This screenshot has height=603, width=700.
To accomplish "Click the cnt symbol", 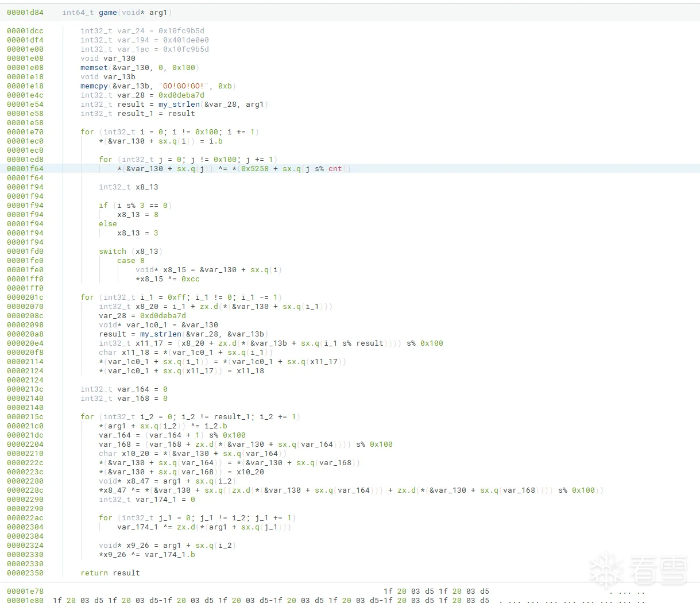I will tap(335, 169).
